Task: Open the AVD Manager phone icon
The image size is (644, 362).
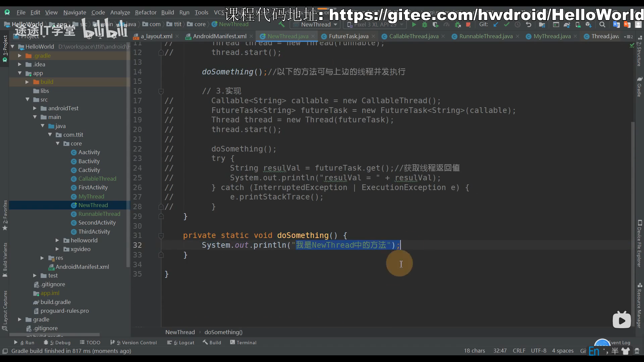Action: point(578,24)
